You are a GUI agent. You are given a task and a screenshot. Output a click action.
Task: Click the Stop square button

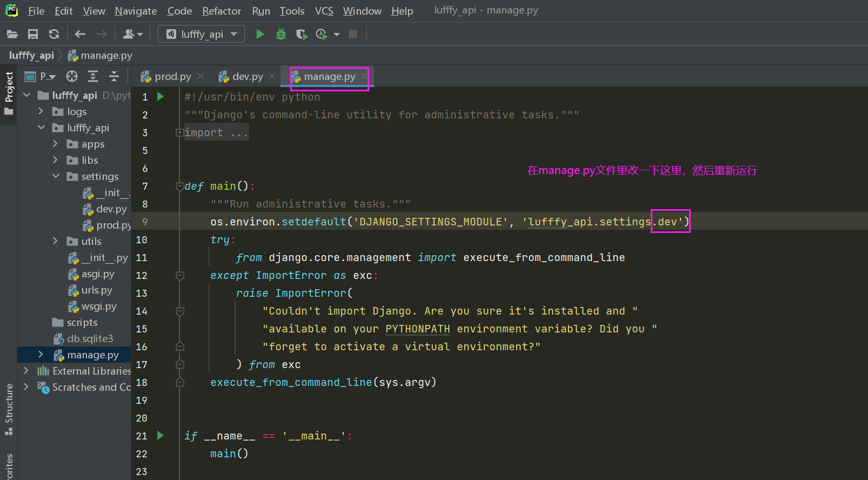(x=353, y=34)
